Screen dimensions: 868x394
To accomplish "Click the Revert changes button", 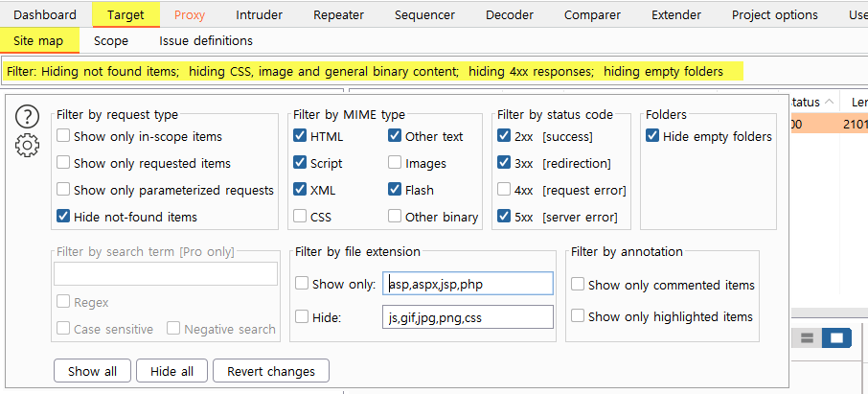I will (x=271, y=371).
